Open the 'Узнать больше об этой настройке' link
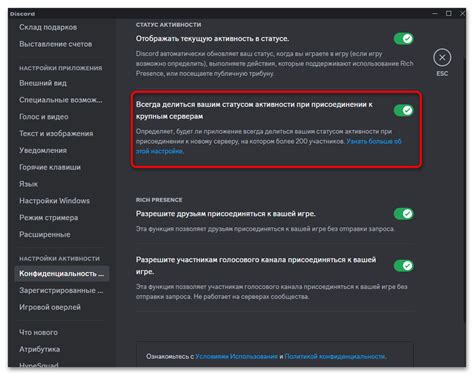The width and height of the screenshot is (474, 375). pos(374,141)
